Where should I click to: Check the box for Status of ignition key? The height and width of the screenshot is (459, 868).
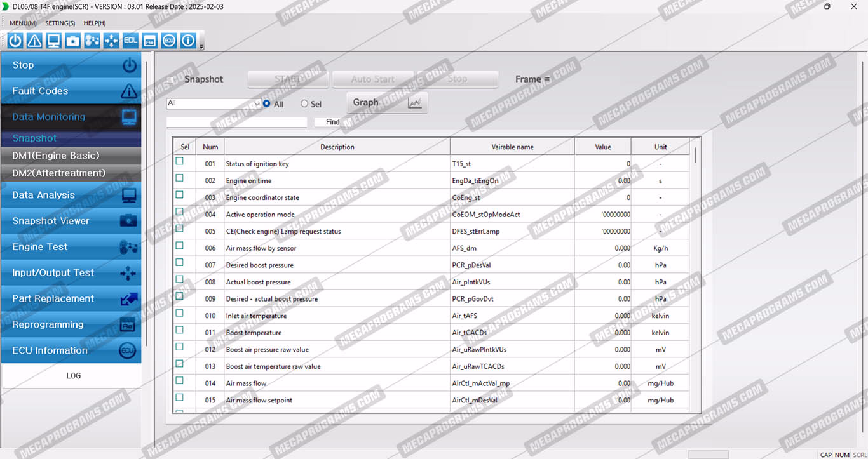click(x=179, y=161)
